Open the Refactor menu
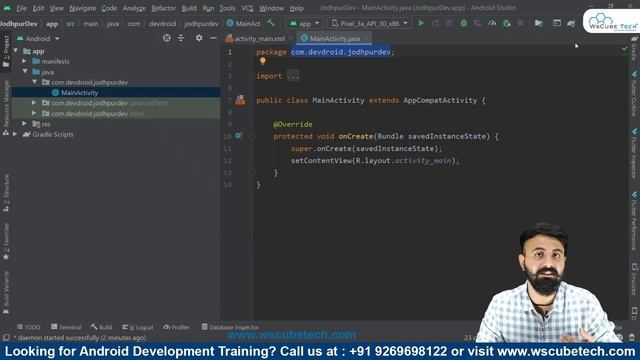Image resolution: width=640 pixels, height=360 pixels. point(163,8)
